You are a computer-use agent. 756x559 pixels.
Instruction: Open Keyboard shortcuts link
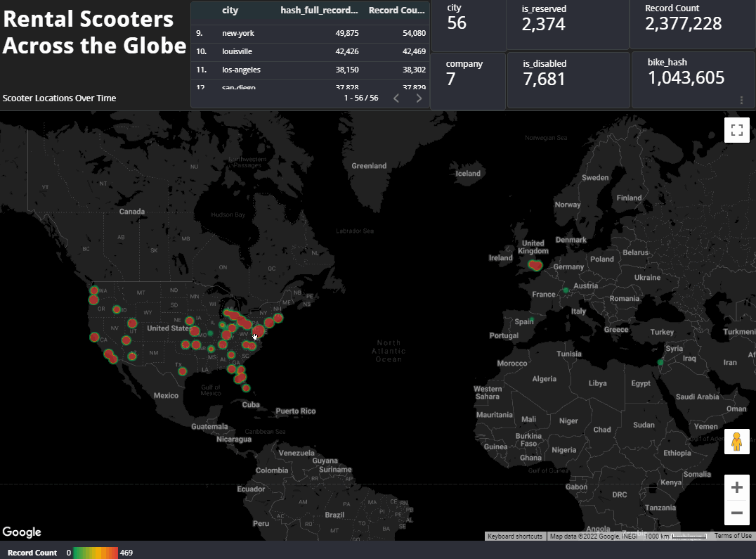coord(515,536)
